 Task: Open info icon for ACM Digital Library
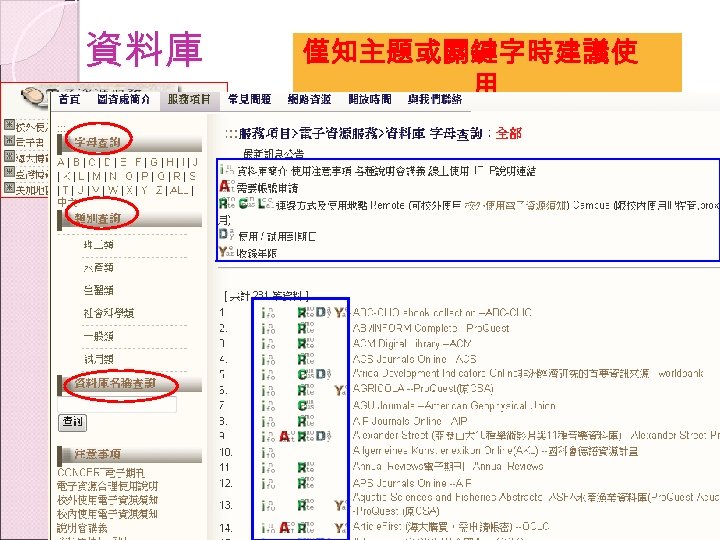click(268, 344)
